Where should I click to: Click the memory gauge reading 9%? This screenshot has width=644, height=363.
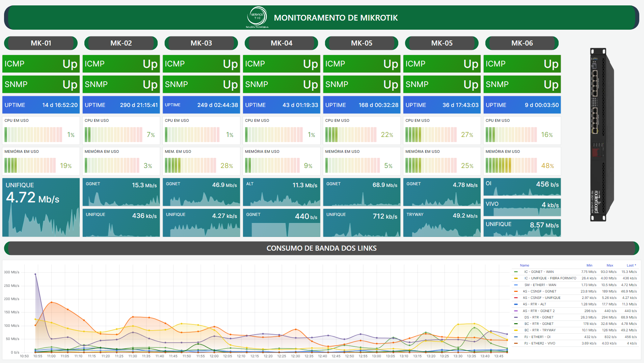pyautogui.click(x=281, y=161)
